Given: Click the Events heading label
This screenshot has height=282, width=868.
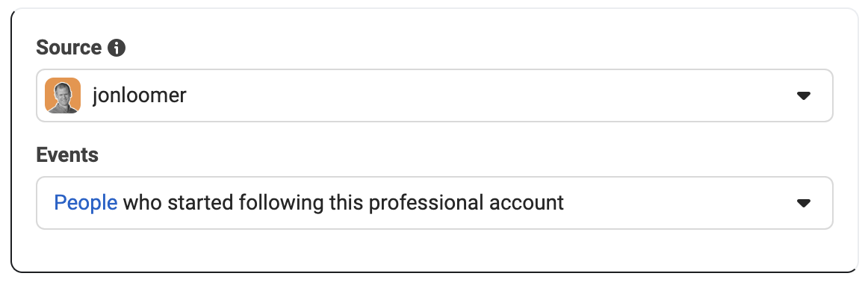Looking at the screenshot, I should [x=67, y=155].
